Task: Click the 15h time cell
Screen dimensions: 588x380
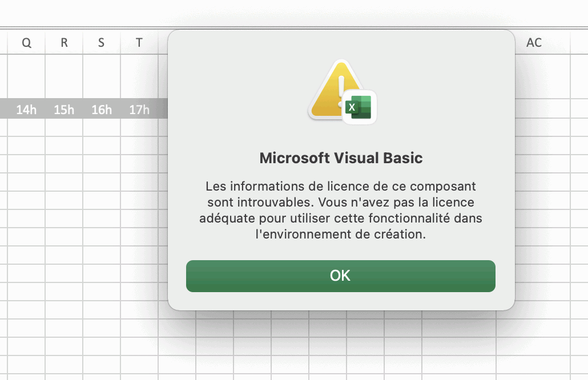Action: 64,110
